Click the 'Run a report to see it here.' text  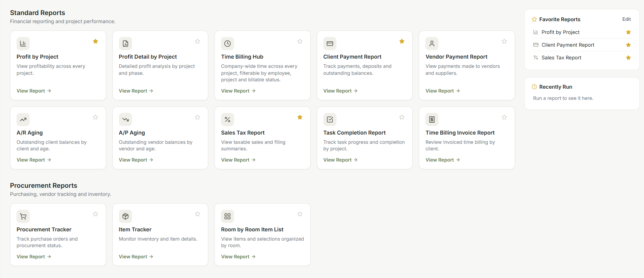click(x=563, y=98)
